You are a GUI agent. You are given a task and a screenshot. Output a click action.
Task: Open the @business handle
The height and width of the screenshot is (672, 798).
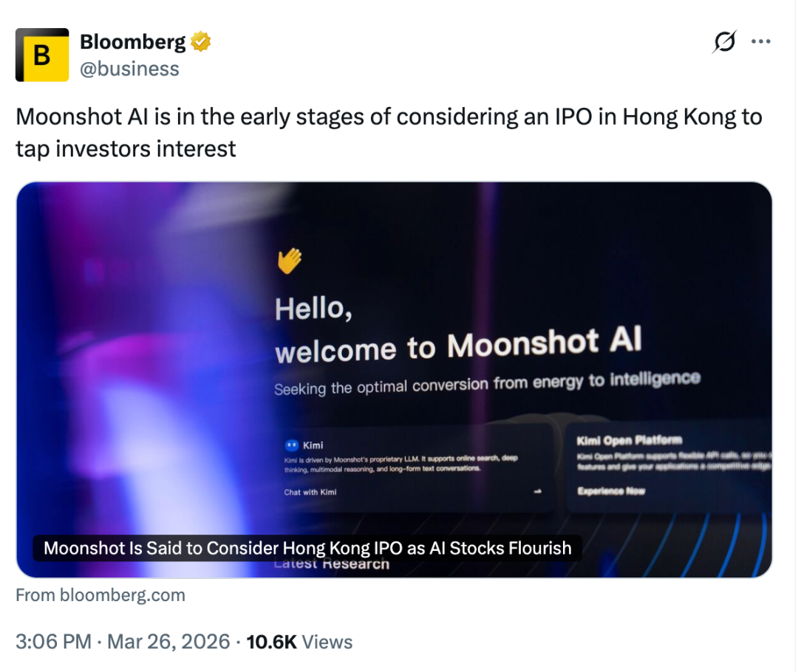pos(129,69)
